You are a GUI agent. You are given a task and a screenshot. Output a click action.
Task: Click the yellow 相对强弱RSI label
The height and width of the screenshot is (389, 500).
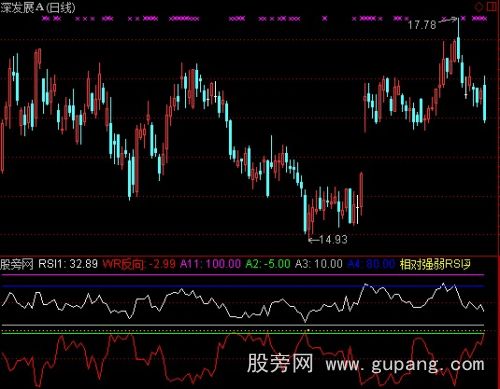tap(435, 264)
